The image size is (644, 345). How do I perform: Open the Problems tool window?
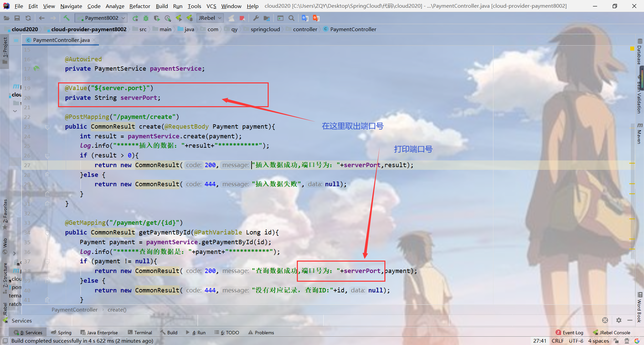tap(261, 333)
